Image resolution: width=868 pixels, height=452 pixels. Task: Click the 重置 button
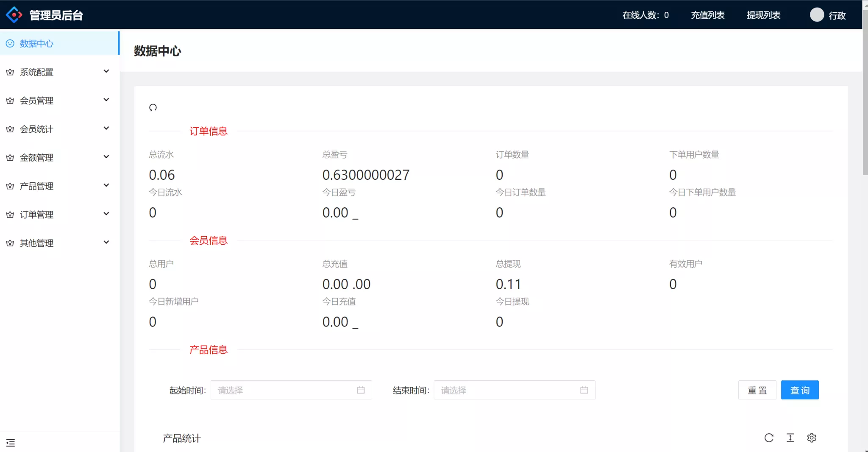tap(757, 390)
